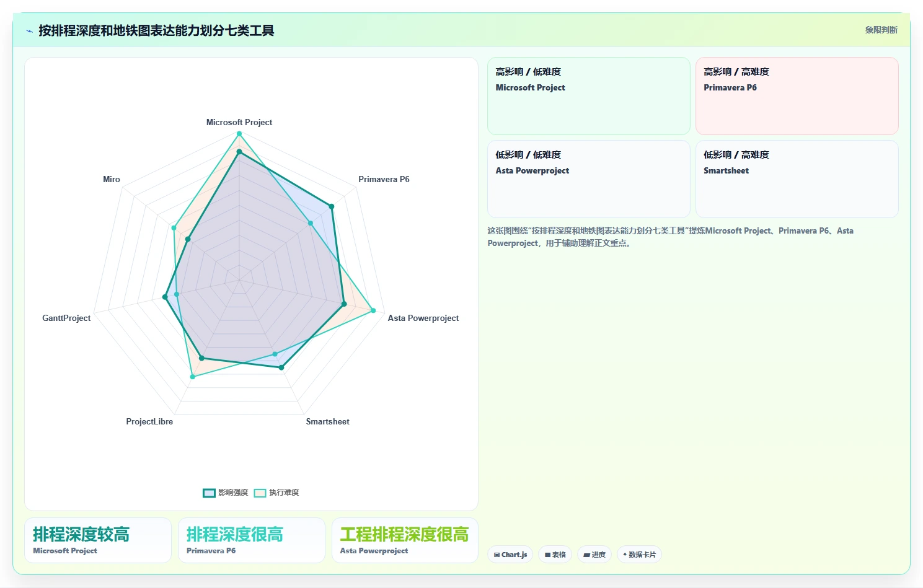Click the Smartsheet radar axis label
The height and width of the screenshot is (588, 923).
(327, 421)
